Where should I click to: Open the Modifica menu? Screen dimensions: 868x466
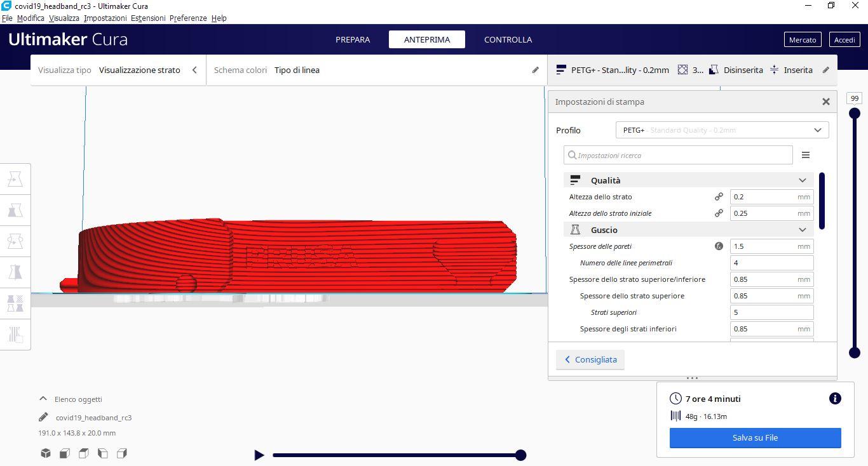tap(31, 18)
